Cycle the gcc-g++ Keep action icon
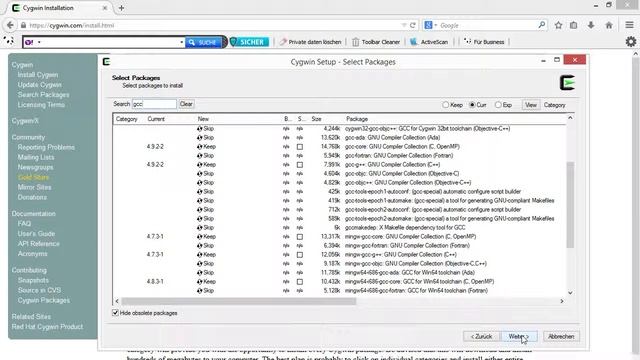Image resolution: width=640 pixels, height=360 pixels. pyautogui.click(x=200, y=164)
